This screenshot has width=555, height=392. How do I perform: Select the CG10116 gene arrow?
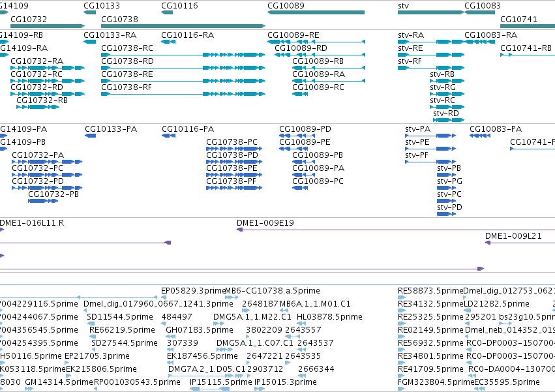pyautogui.click(x=167, y=12)
